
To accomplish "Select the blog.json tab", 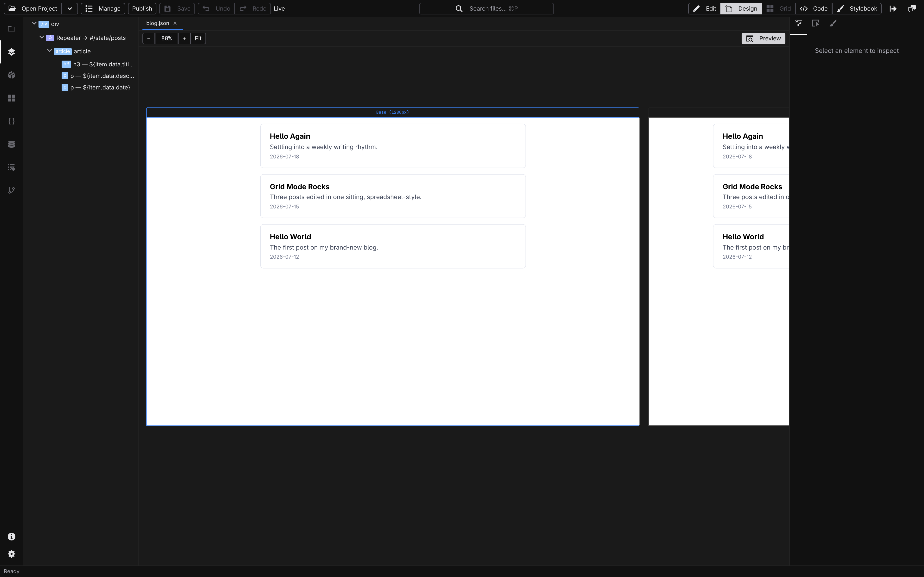I will point(158,23).
